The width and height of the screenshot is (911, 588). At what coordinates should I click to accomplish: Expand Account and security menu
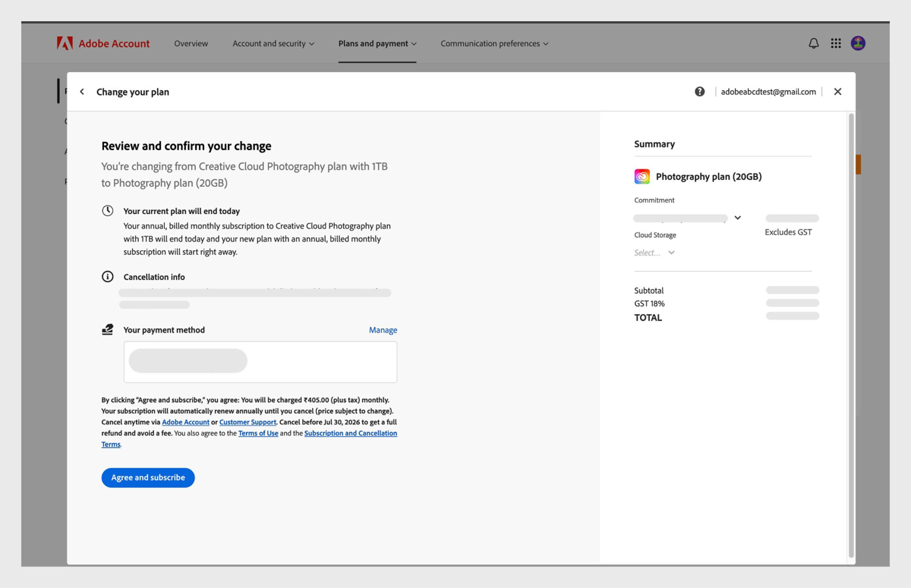273,43
